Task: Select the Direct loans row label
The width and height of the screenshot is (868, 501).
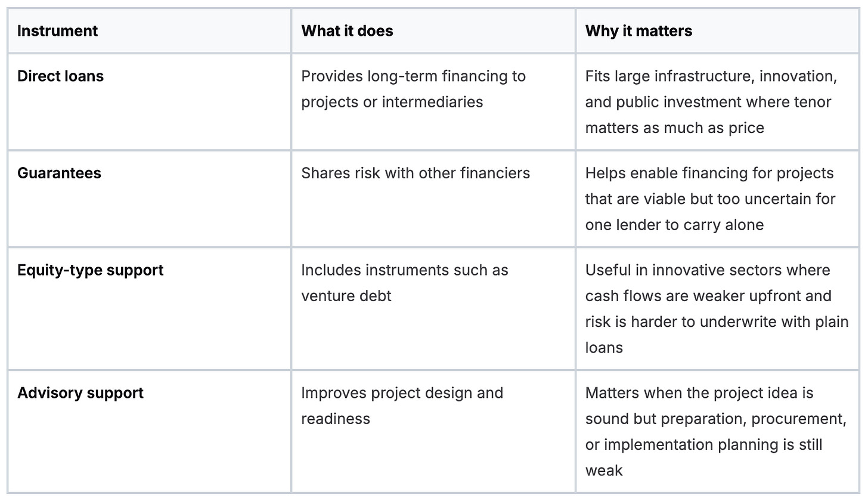Action: point(60,76)
